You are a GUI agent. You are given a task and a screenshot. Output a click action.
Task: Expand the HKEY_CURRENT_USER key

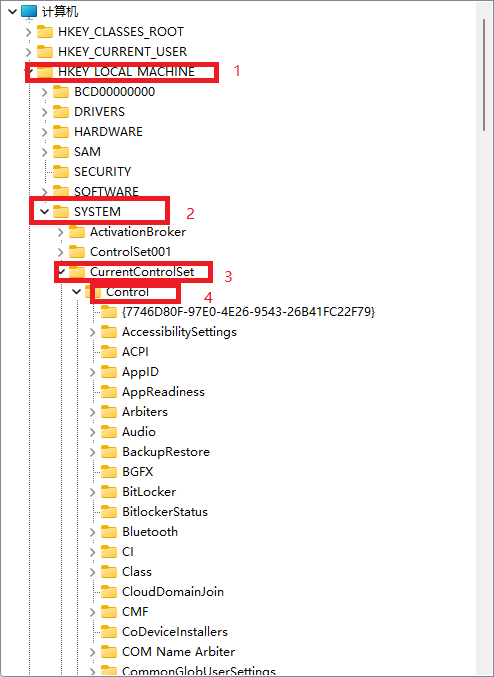tap(28, 52)
